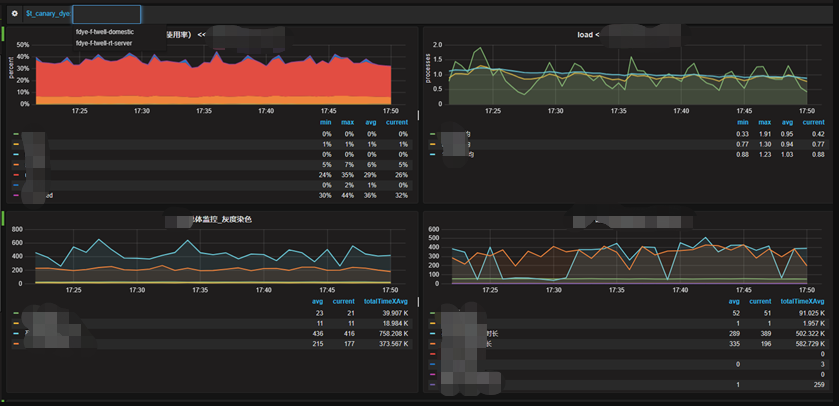The width and height of the screenshot is (839, 406).
Task: Click the '335' avg value
Action: click(735, 343)
